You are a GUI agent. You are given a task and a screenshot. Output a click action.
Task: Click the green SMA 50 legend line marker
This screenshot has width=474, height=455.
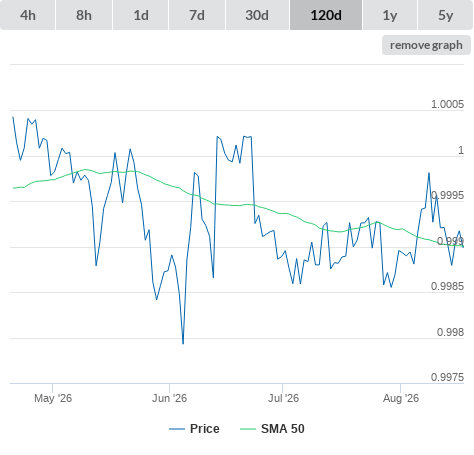(248, 429)
